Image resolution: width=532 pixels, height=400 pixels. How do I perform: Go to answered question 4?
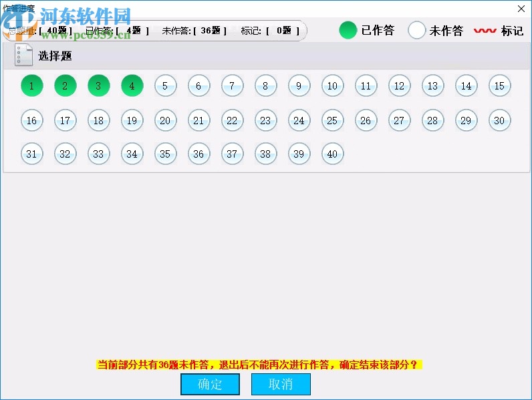132,85
